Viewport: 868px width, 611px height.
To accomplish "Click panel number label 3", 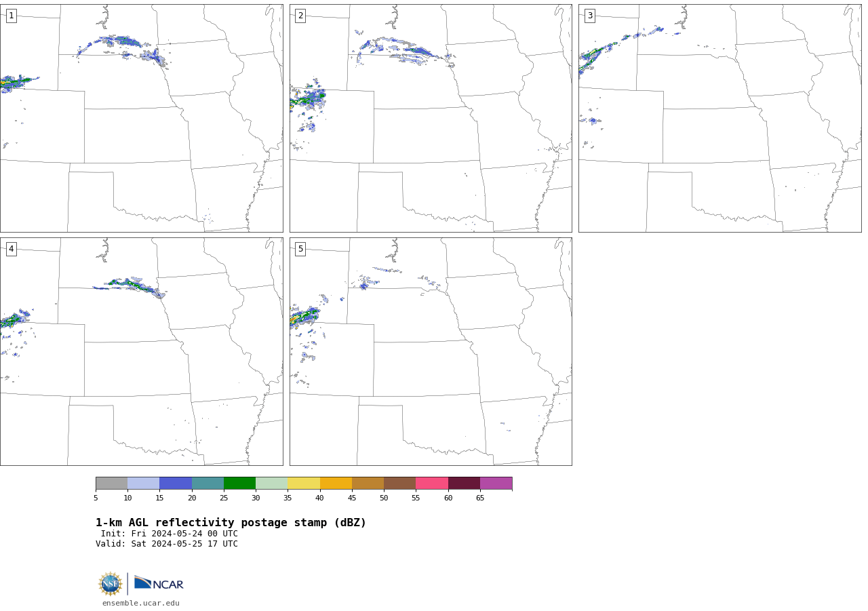I will (589, 16).
